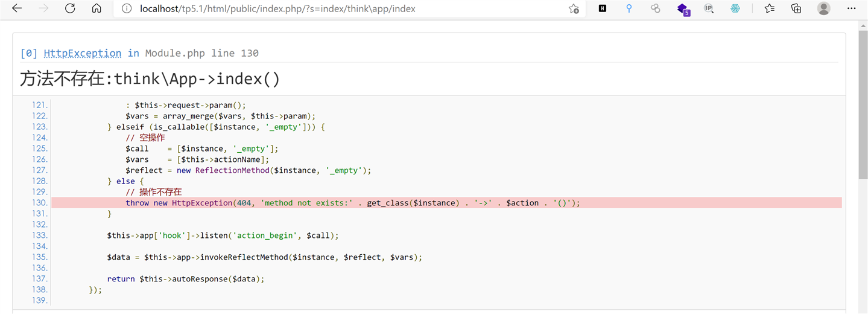Image resolution: width=868 pixels, height=314 pixels.
Task: Go back to the previous page
Action: pos(17,8)
